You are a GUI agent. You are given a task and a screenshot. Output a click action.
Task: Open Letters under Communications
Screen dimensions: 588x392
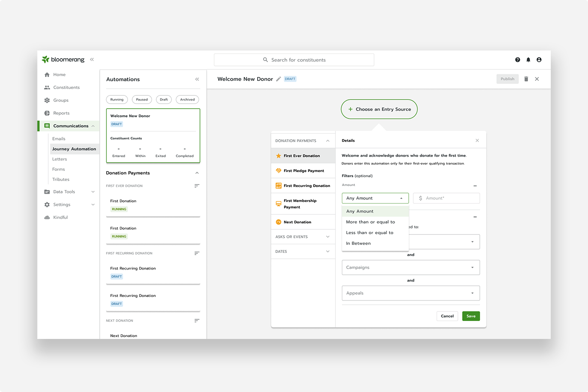[x=59, y=159]
